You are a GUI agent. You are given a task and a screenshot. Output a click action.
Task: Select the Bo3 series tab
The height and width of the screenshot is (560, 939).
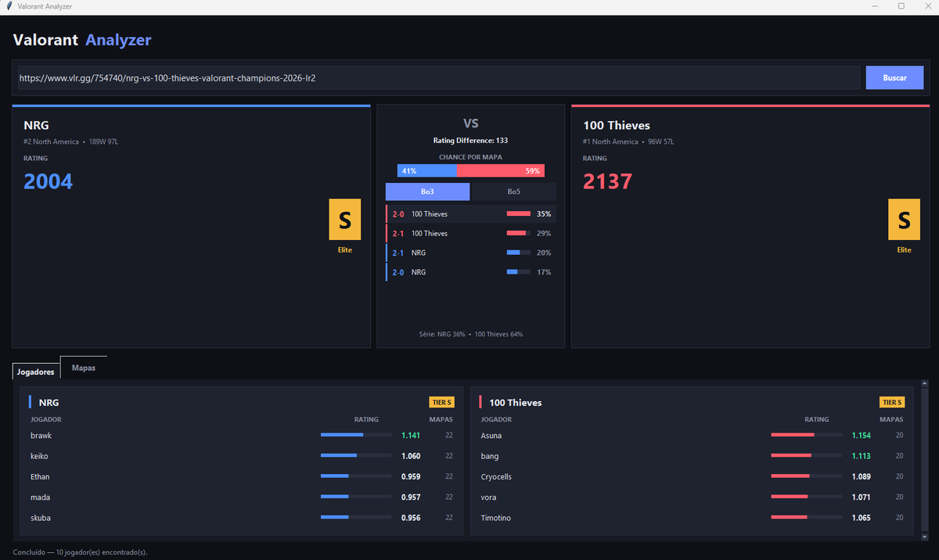click(427, 192)
